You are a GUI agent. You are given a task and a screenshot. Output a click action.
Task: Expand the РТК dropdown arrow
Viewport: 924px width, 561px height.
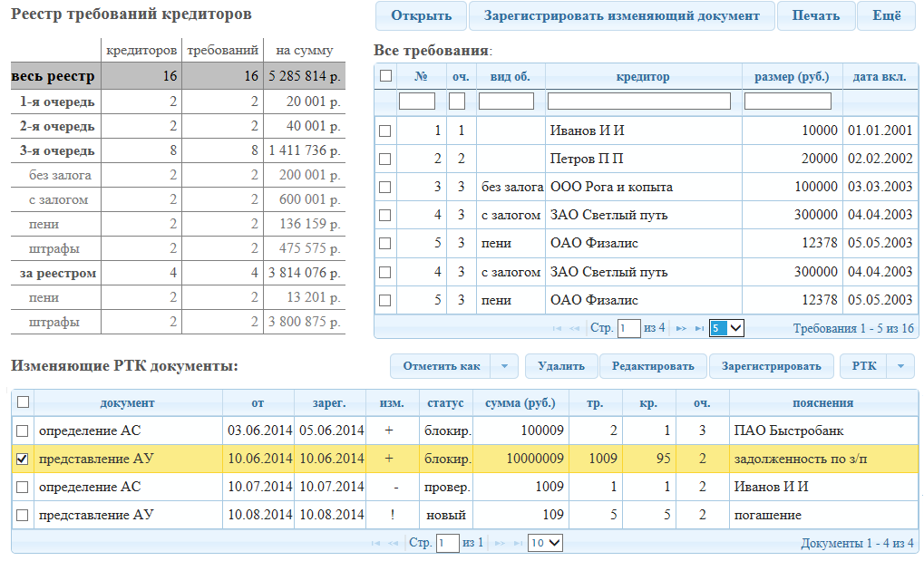(900, 366)
